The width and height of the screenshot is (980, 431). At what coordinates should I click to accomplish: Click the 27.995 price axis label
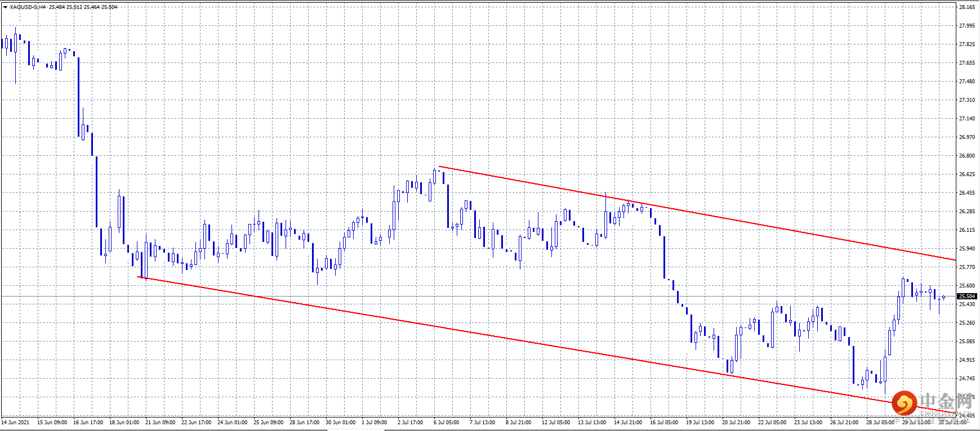point(967,26)
